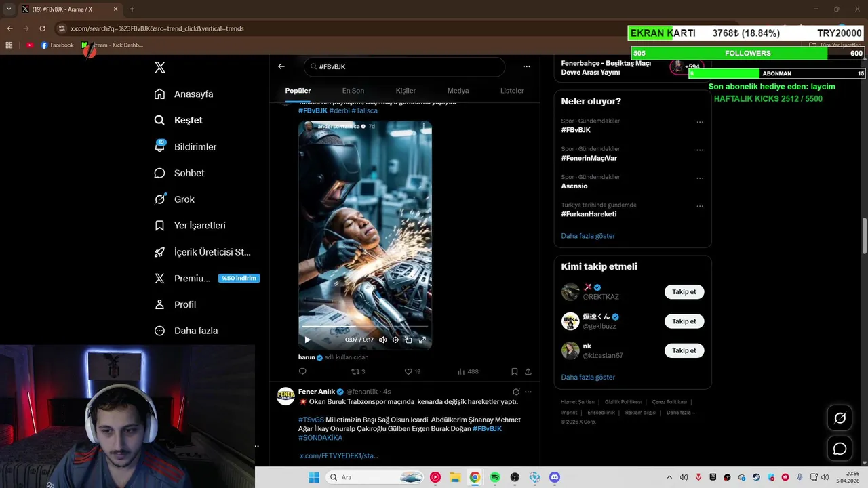Open the #FurkanHareketi trend's more options
The image size is (868, 488).
tap(700, 206)
